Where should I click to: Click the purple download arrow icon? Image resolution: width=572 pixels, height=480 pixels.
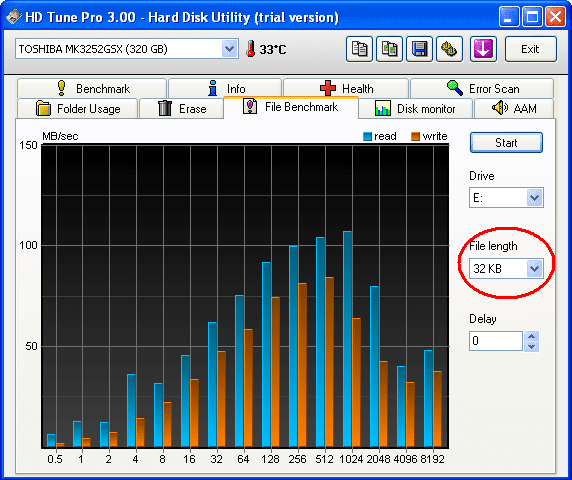pos(483,49)
